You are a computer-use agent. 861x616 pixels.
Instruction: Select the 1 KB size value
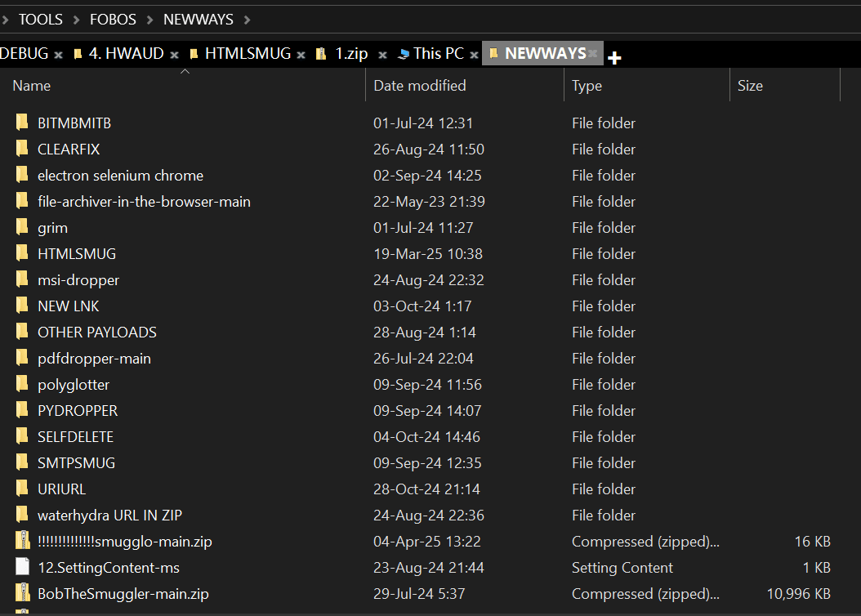coord(817,568)
